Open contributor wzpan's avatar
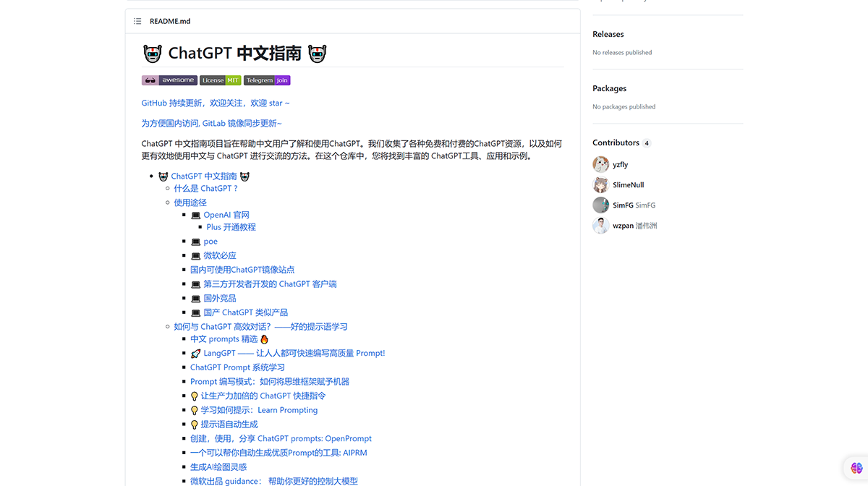Image resolution: width=868 pixels, height=486 pixels. [x=600, y=225]
